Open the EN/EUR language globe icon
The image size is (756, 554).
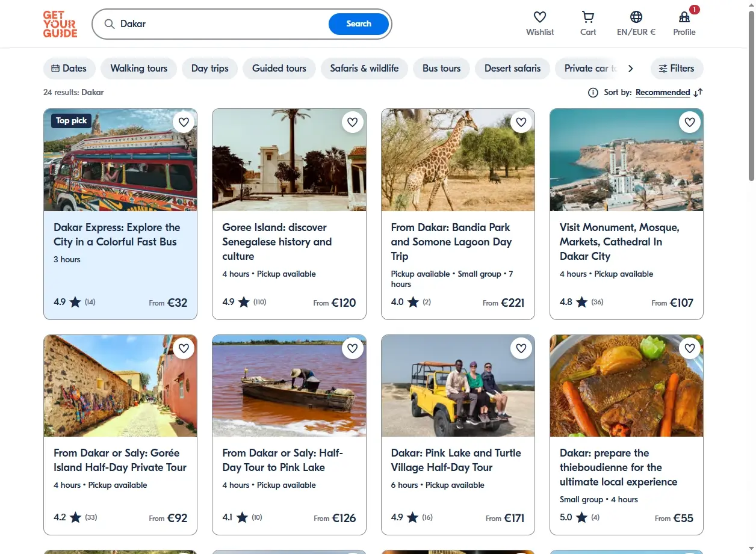tap(636, 17)
